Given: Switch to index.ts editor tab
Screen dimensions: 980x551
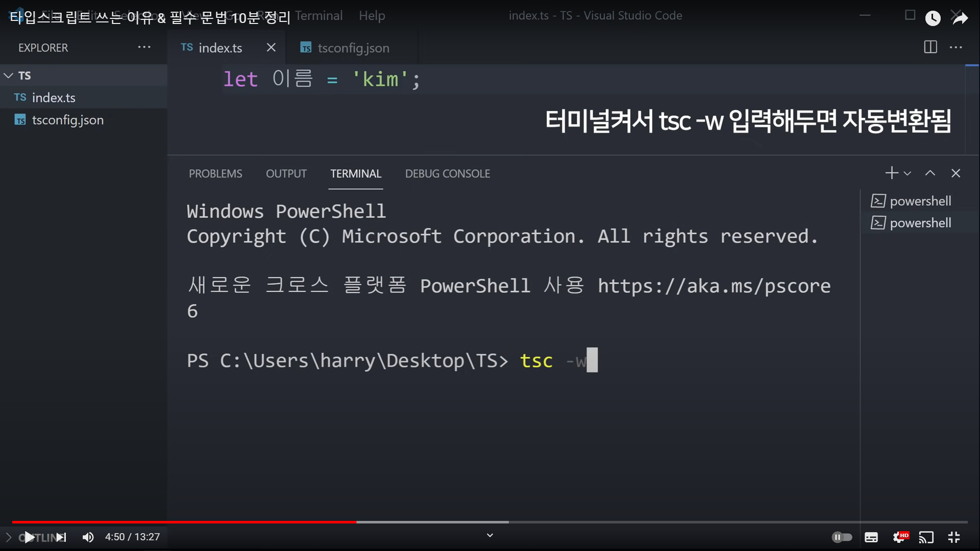Looking at the screenshot, I should [220, 47].
